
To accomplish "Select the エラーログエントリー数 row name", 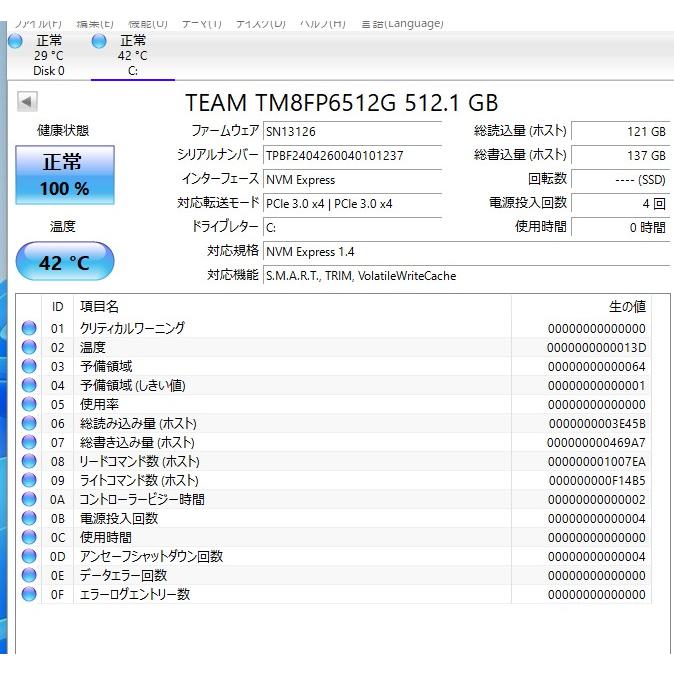I will coord(135,594).
